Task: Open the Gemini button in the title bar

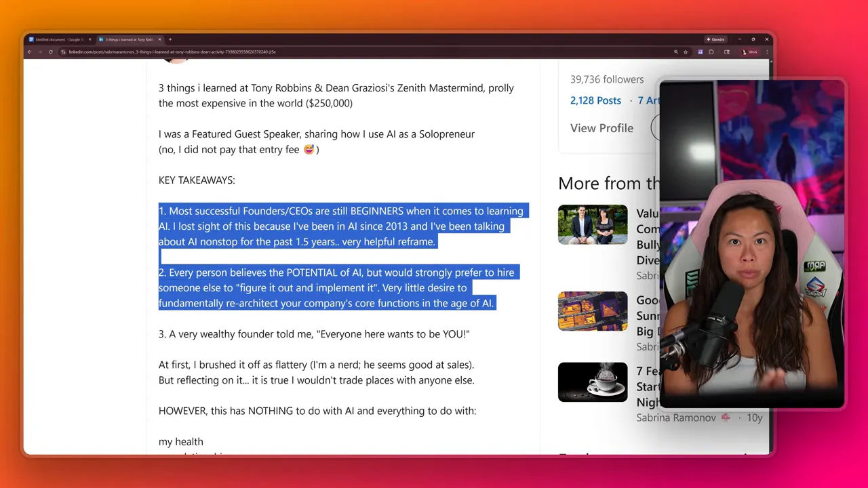Action: point(717,39)
